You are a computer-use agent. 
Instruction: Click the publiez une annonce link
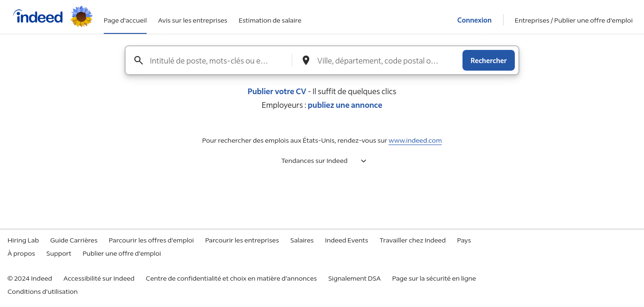tap(345, 105)
